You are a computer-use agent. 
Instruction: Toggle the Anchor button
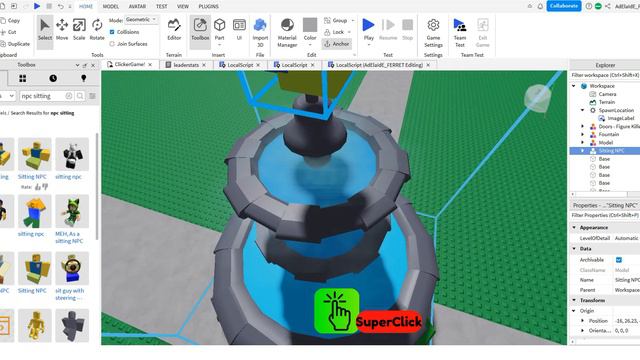(x=337, y=44)
